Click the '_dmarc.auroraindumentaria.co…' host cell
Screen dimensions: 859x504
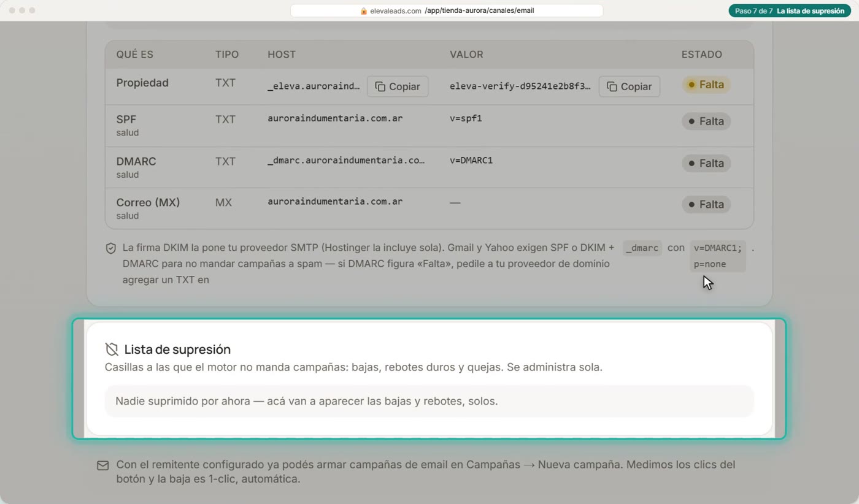point(346,160)
